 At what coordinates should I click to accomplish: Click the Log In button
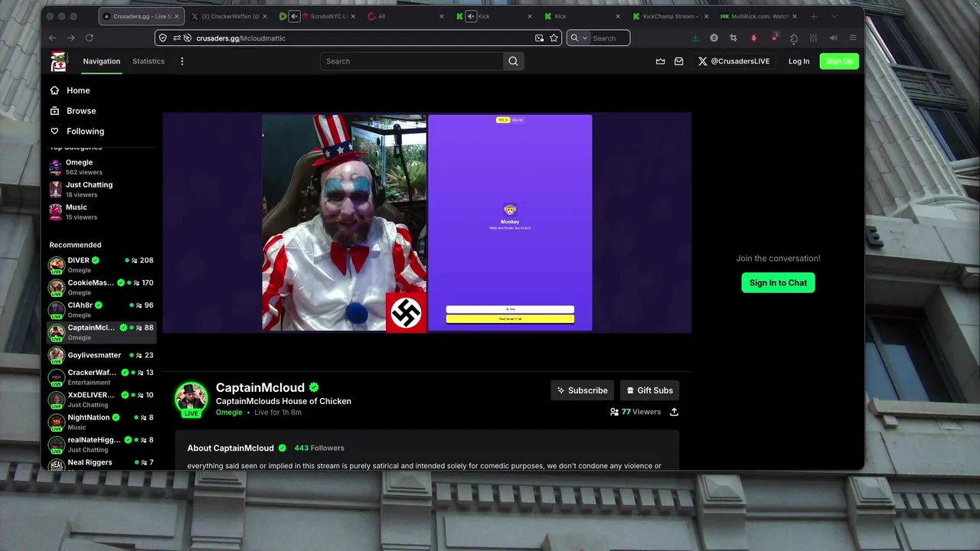[x=799, y=61]
